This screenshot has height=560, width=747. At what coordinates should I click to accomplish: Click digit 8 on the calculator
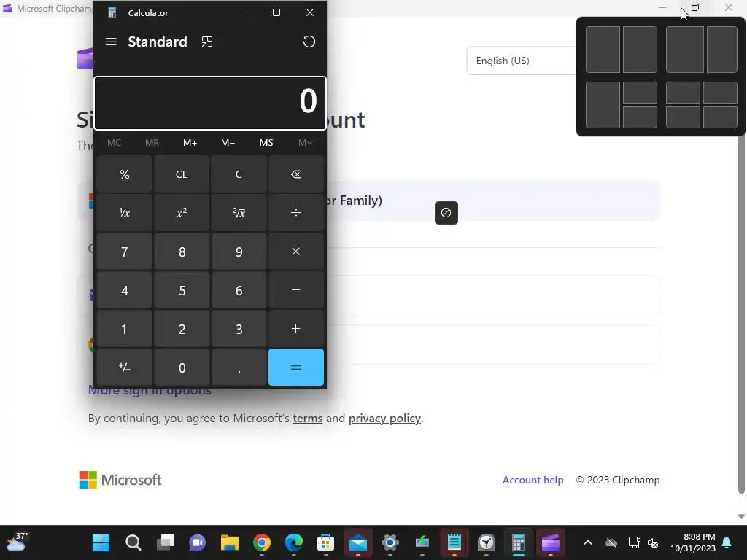point(182,252)
